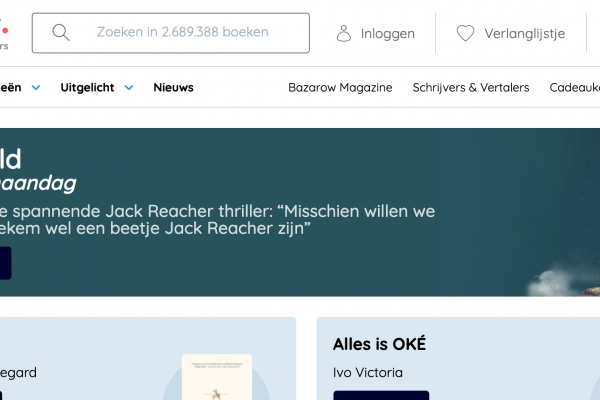The image size is (600, 400).
Task: Open the Verlanglijstje link
Action: click(524, 34)
